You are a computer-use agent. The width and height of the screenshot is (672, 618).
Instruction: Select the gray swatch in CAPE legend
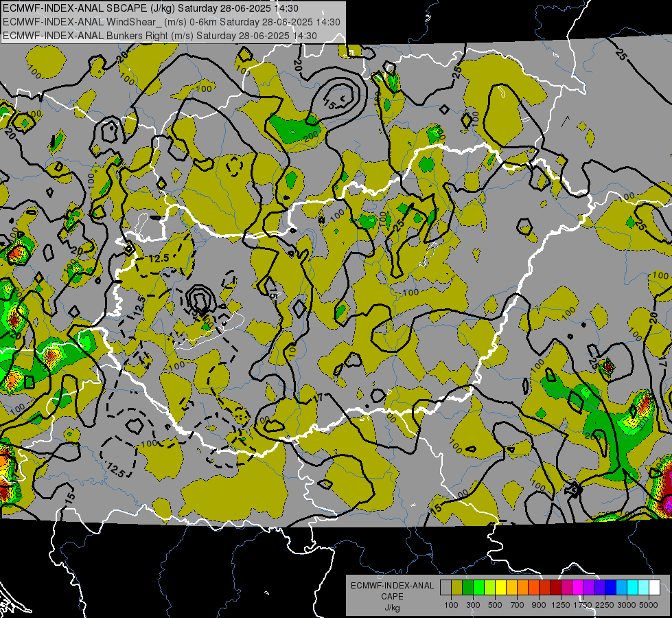coord(445,588)
